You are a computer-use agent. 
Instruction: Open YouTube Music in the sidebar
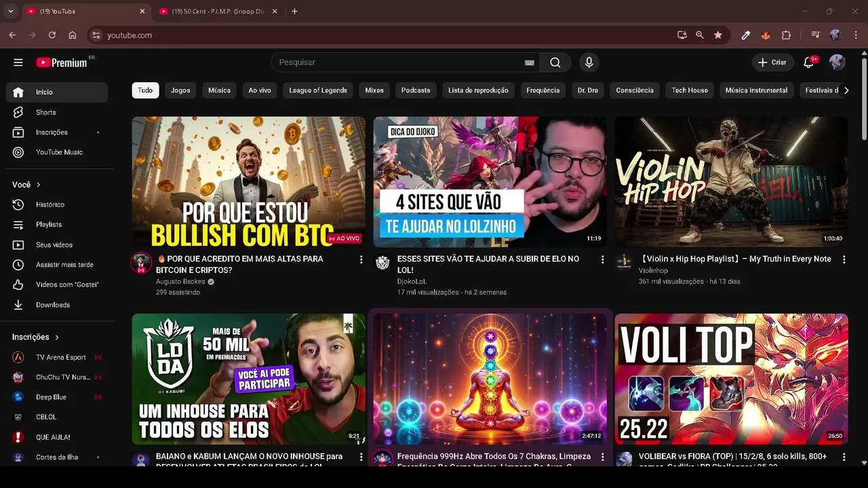(57, 152)
